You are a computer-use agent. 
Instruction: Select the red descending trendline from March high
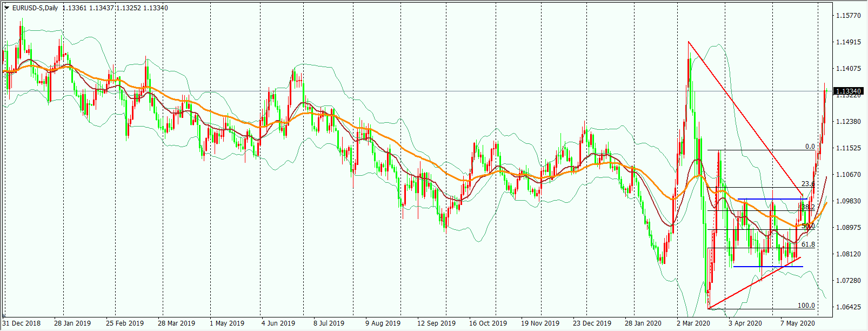746,119
